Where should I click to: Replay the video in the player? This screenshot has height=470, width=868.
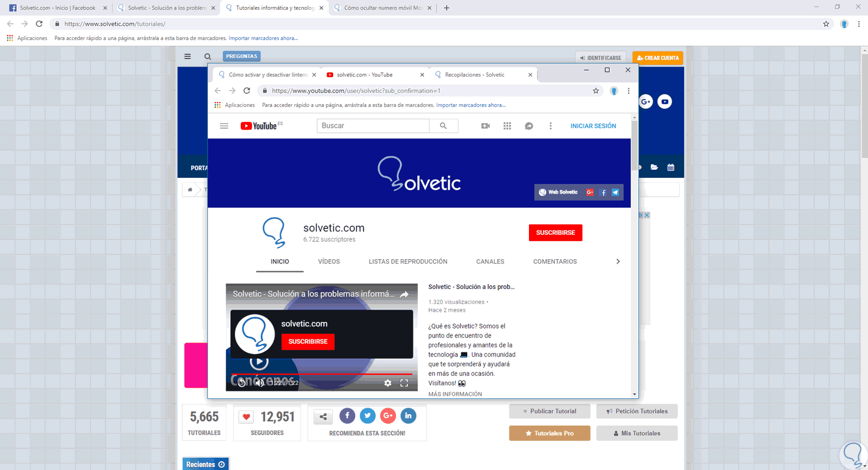(242, 383)
